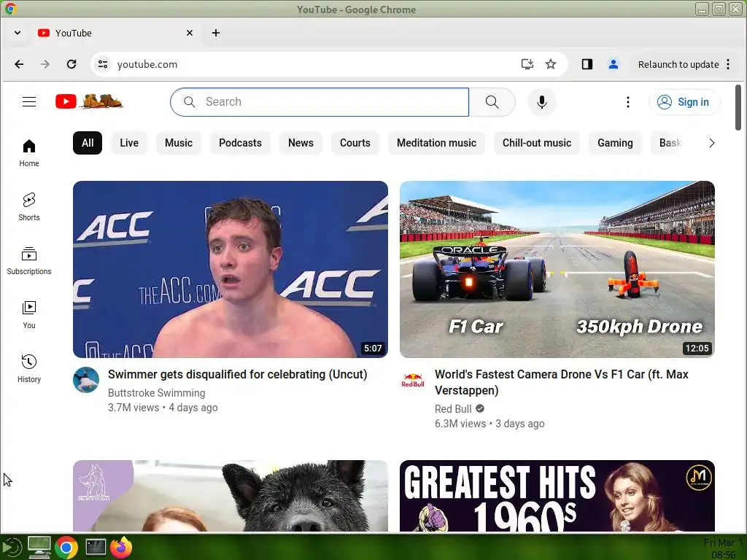Play the swimmer ACC video thumbnail

230,269
